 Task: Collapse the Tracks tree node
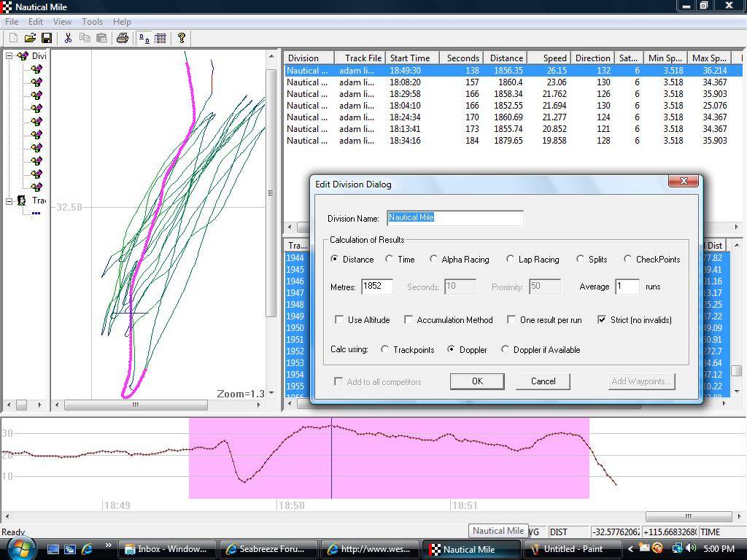[x=9, y=201]
